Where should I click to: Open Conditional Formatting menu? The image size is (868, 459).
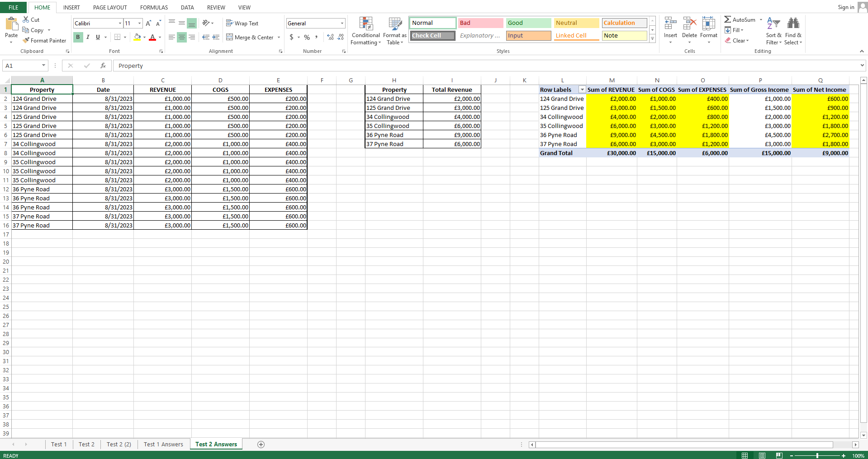point(366,31)
